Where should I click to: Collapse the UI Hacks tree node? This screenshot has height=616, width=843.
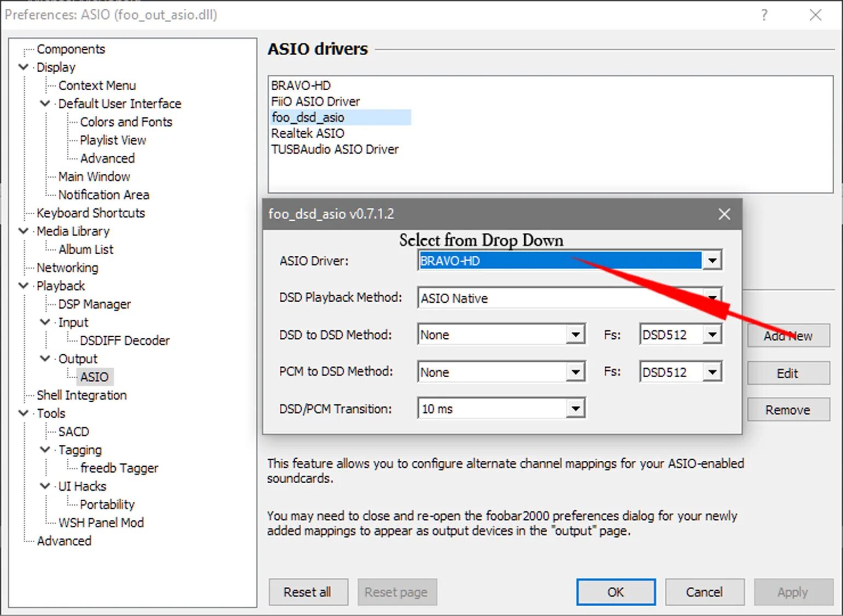click(45, 486)
